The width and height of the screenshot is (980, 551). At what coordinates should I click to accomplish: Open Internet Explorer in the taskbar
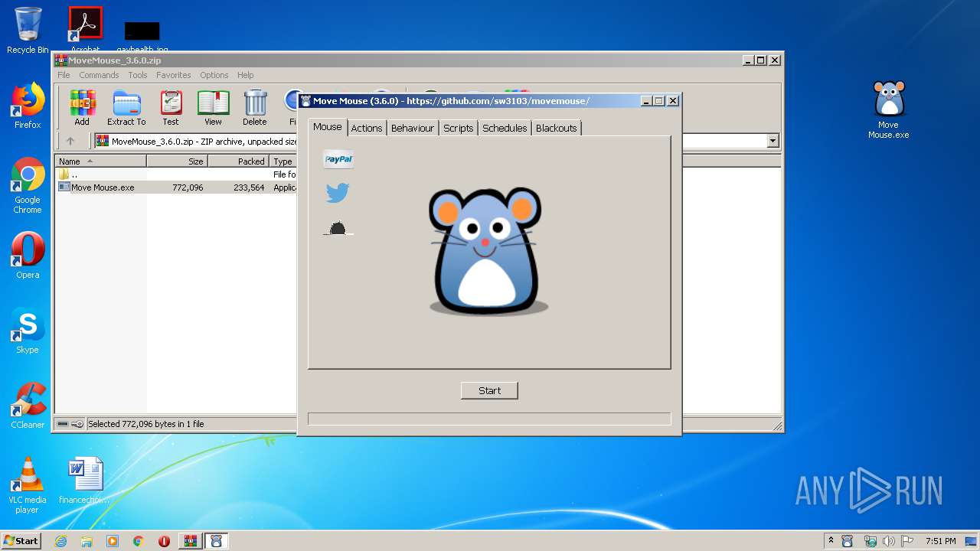point(61,541)
